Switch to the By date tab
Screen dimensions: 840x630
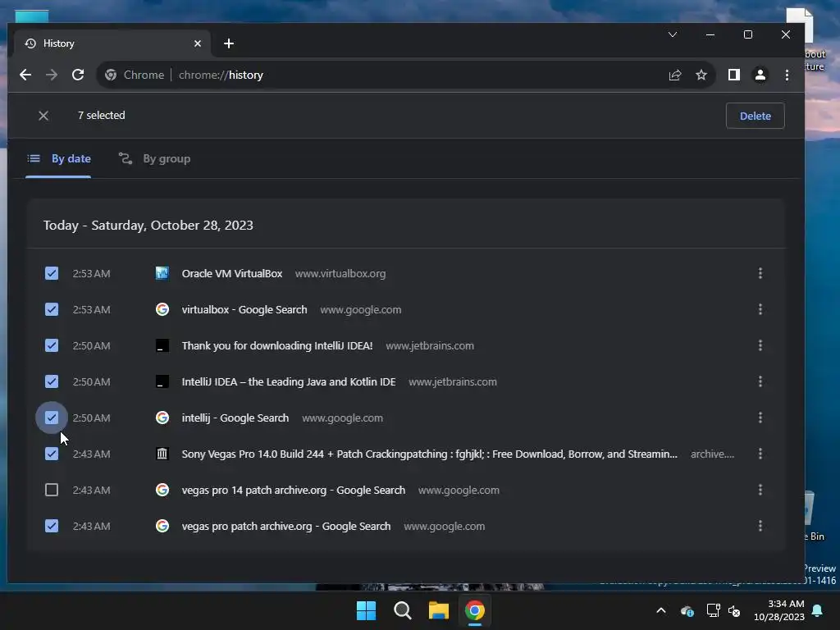(59, 158)
